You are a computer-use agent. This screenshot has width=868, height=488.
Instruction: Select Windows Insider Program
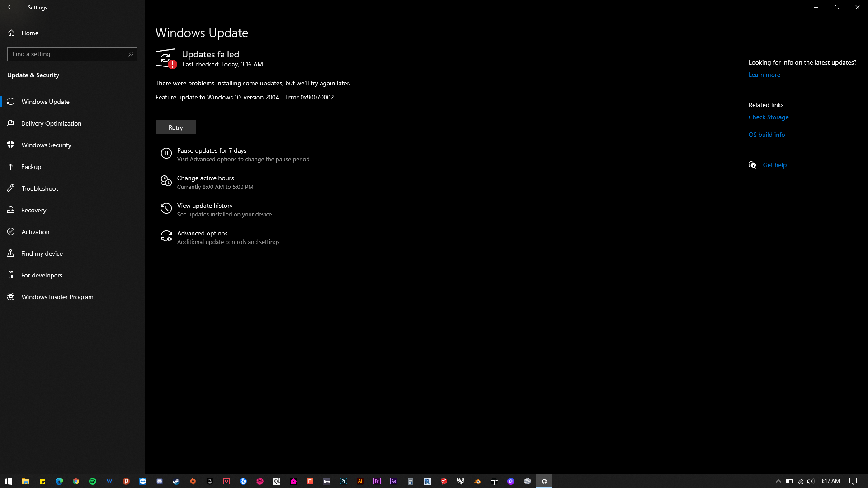[57, 297]
